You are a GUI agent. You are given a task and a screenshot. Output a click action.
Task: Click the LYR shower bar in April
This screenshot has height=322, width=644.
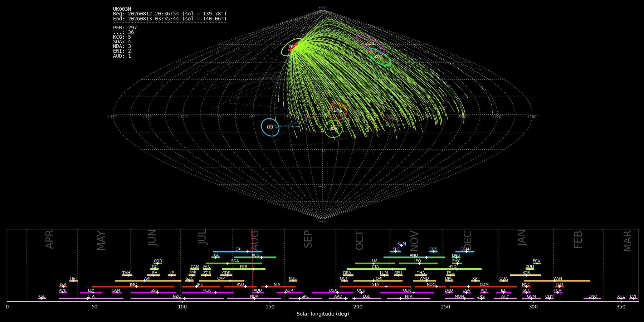coord(63,287)
